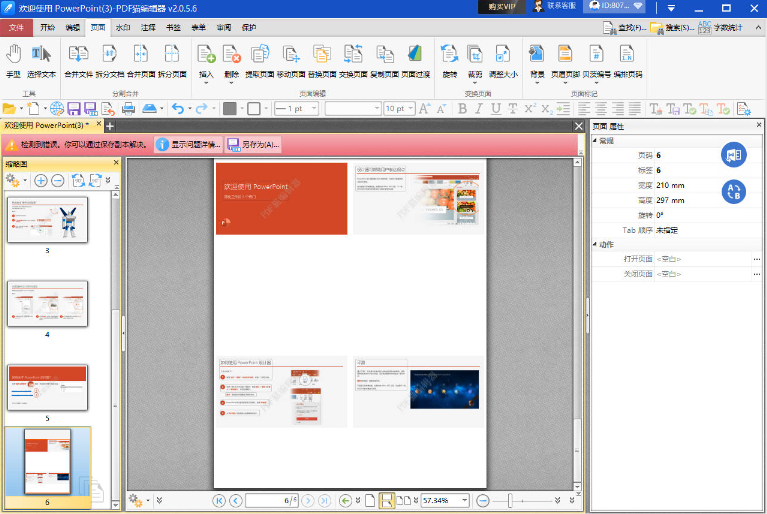
Task: Zoom in thumbnails with the plus icon
Action: (x=41, y=180)
